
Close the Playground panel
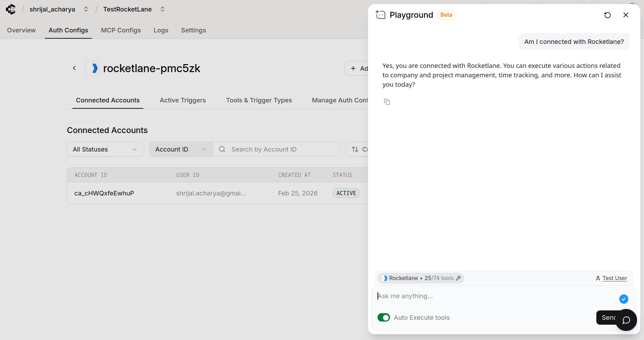[626, 15]
